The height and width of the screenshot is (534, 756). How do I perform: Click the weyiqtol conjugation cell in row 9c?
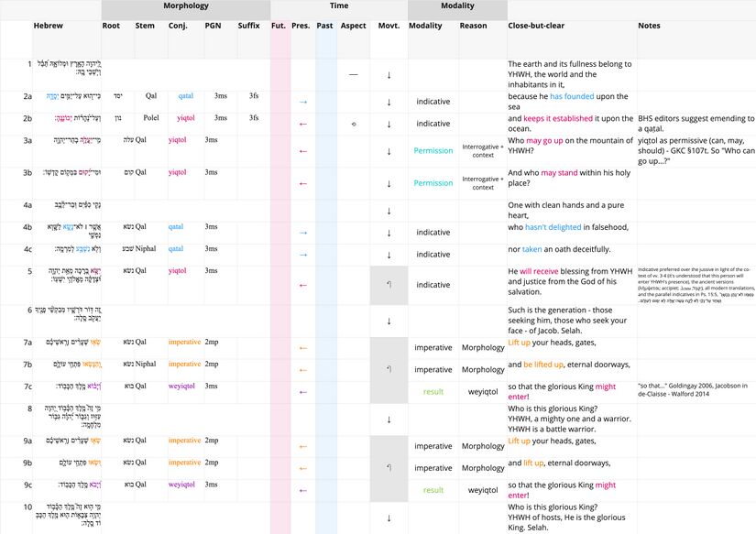tap(181, 485)
